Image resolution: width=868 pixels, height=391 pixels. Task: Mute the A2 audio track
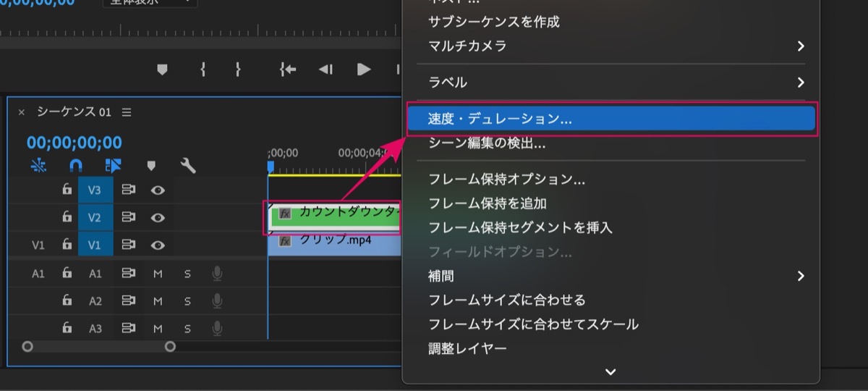(x=158, y=301)
